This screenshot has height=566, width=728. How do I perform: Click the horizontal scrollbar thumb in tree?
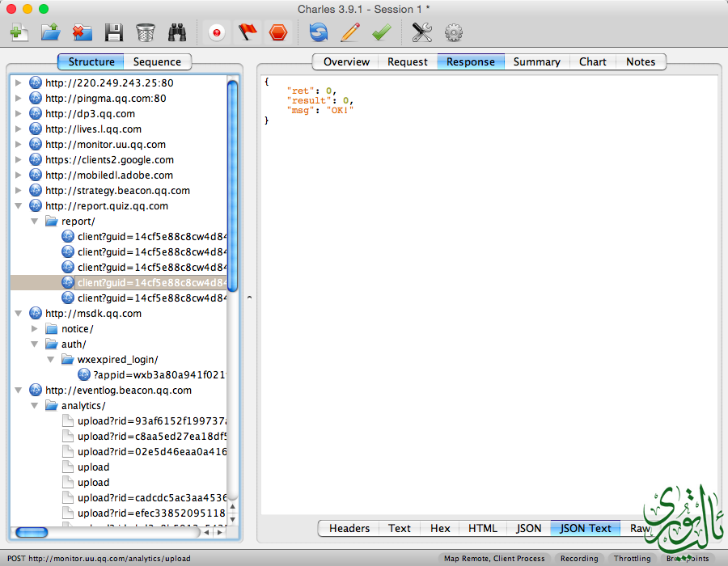pyautogui.click(x=32, y=532)
